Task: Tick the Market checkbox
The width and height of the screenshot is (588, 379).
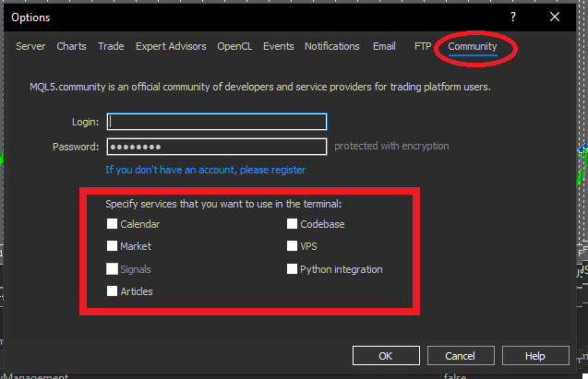Action: point(112,247)
